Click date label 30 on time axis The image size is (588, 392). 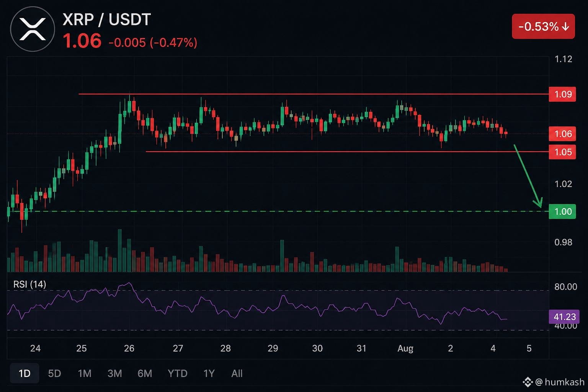317,348
